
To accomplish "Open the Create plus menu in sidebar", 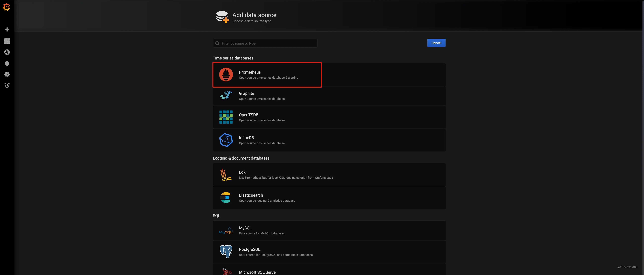I will (7, 29).
